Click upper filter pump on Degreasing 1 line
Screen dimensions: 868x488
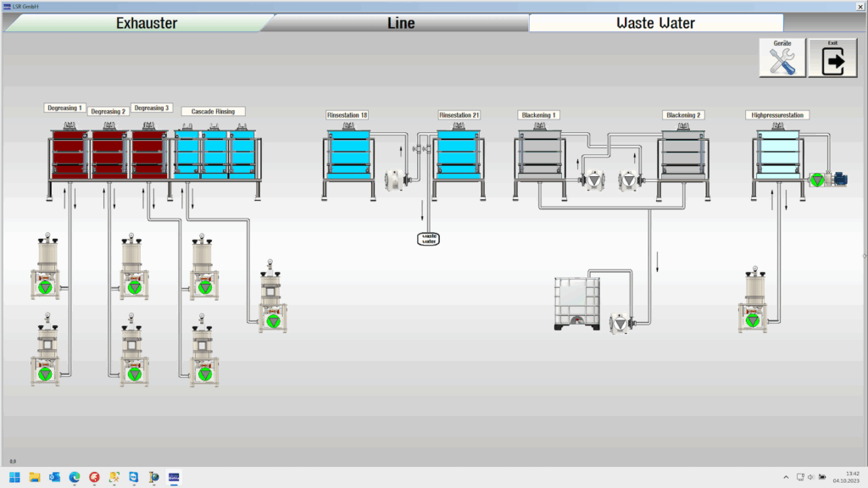click(46, 267)
